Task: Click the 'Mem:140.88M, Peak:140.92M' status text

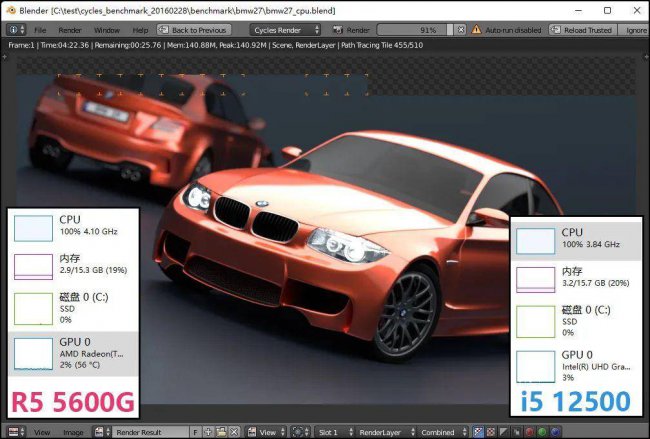Action: click(217, 45)
